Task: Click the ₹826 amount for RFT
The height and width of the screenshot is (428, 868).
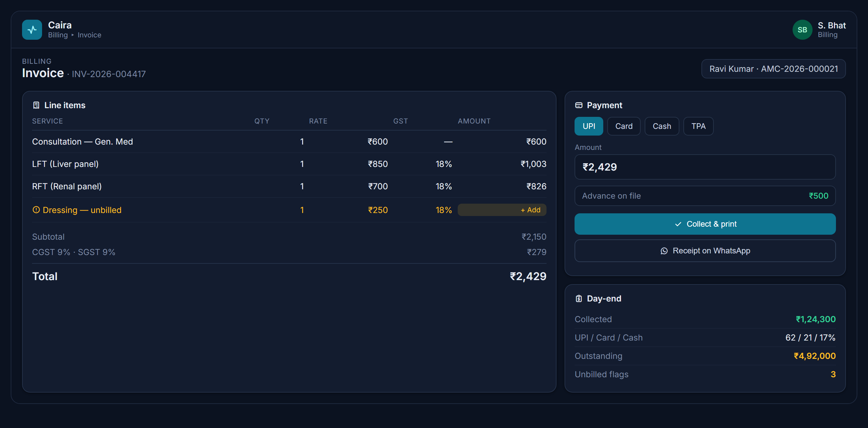Action: 536,186
